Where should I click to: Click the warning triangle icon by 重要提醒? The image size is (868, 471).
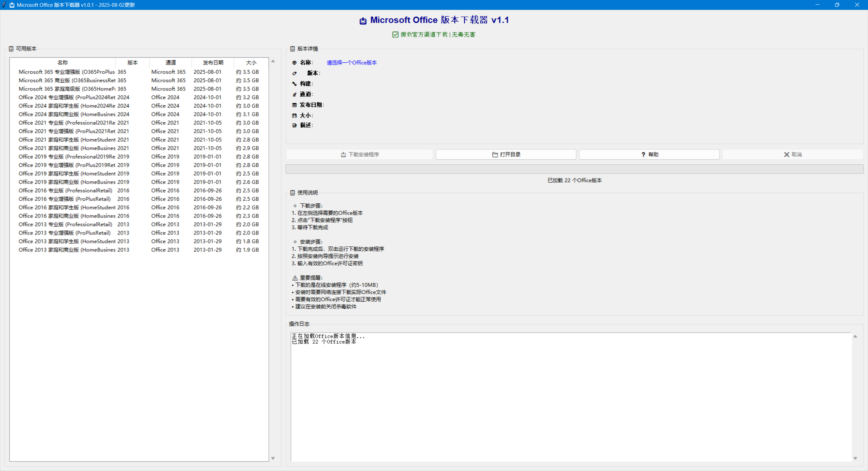pyautogui.click(x=295, y=278)
